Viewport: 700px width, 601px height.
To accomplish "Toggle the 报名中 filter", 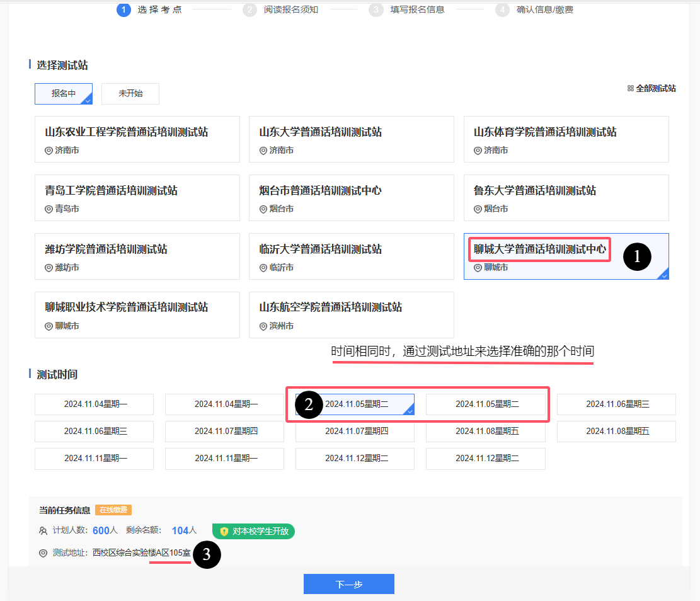I will coord(64,93).
